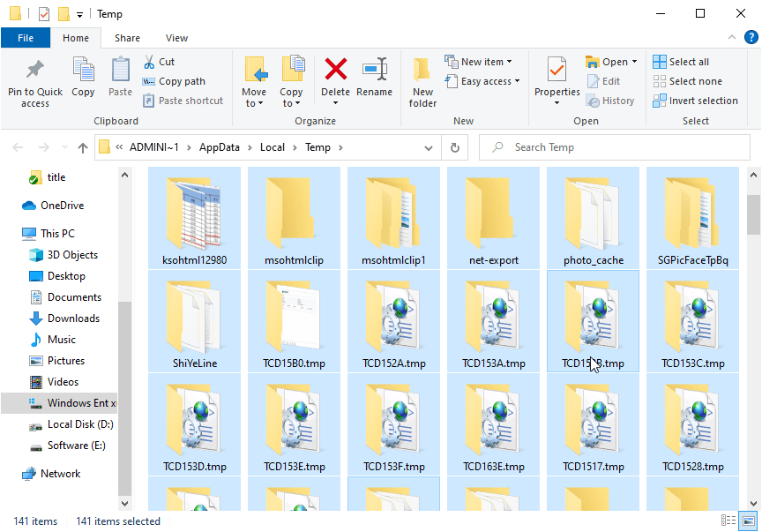Expand the New item dropdown

click(509, 62)
